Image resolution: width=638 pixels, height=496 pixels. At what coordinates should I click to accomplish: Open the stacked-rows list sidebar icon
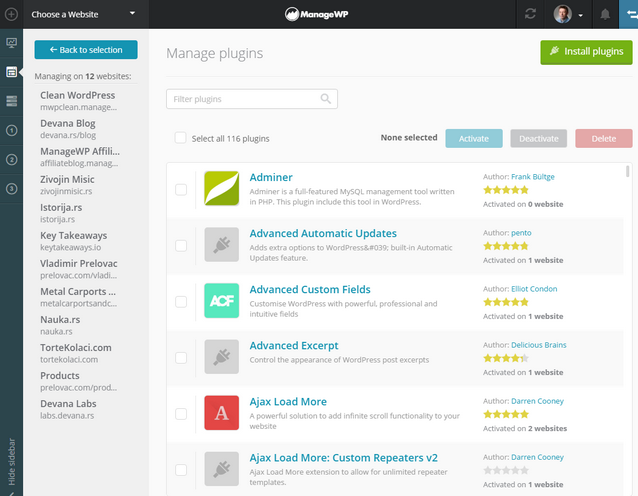(11, 101)
